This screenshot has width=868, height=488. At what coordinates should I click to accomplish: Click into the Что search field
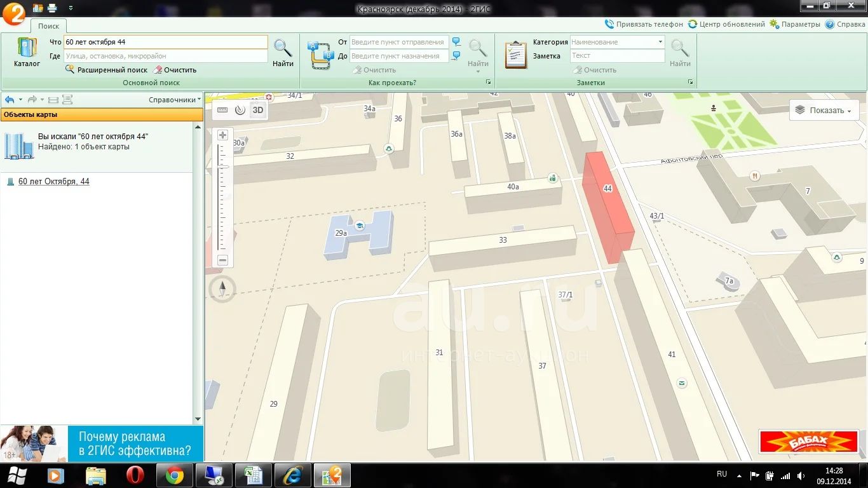point(165,42)
